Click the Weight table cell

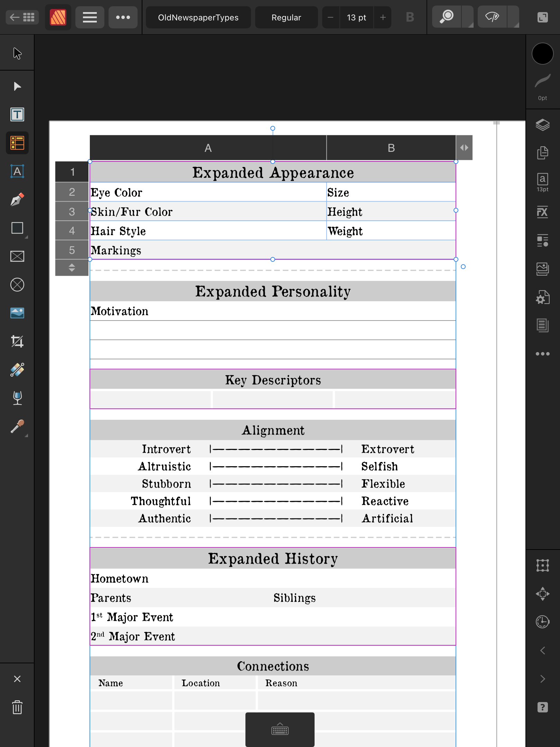pos(391,231)
